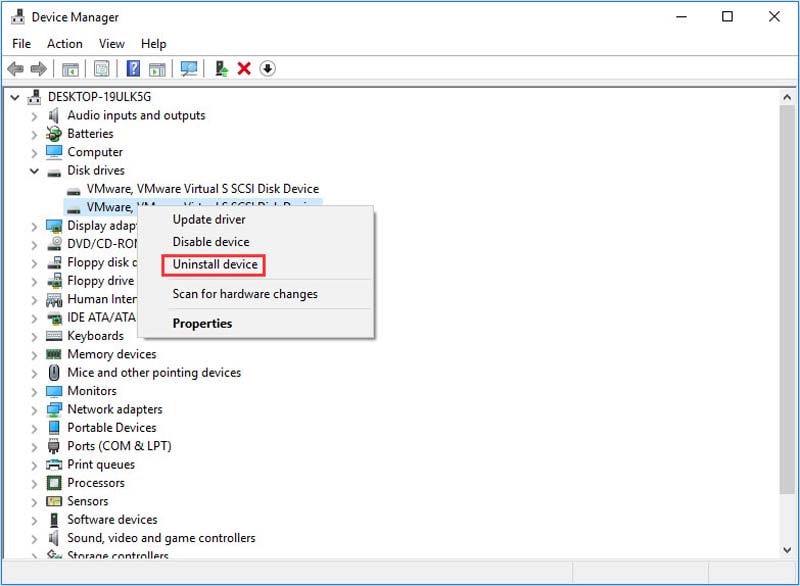This screenshot has width=800, height=586.
Task: Click Audio inputs and outputs speaker icon
Action: pyautogui.click(x=54, y=116)
